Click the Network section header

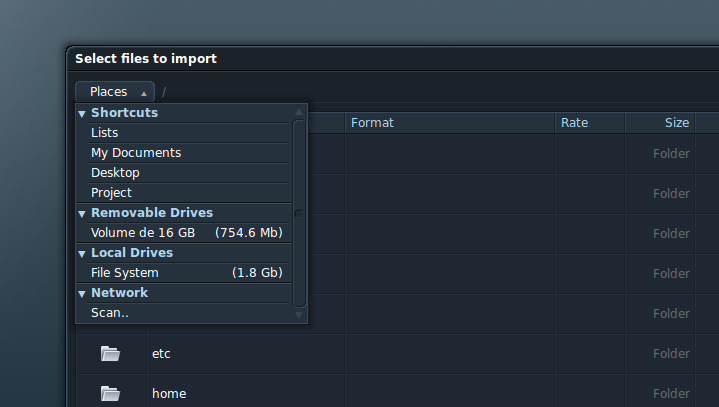tap(184, 292)
